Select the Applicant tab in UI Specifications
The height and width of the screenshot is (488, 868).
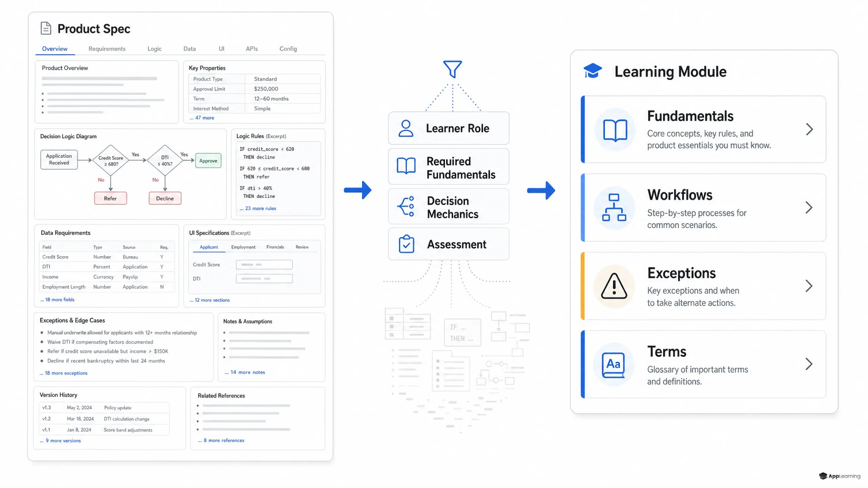(209, 247)
